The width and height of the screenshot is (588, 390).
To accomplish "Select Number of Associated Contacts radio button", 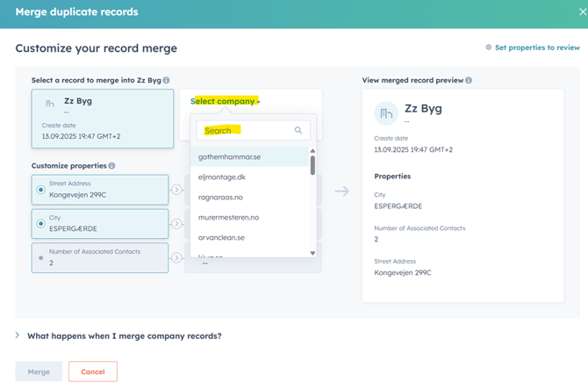I will pyautogui.click(x=40, y=257).
